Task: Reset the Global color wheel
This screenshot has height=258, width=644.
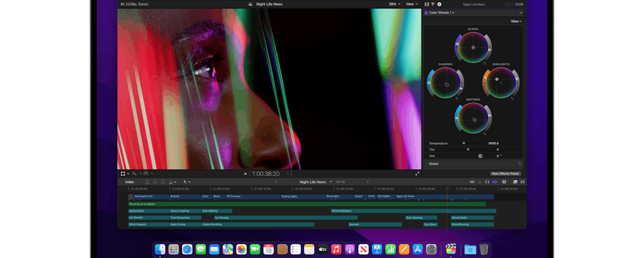Action: click(485, 63)
